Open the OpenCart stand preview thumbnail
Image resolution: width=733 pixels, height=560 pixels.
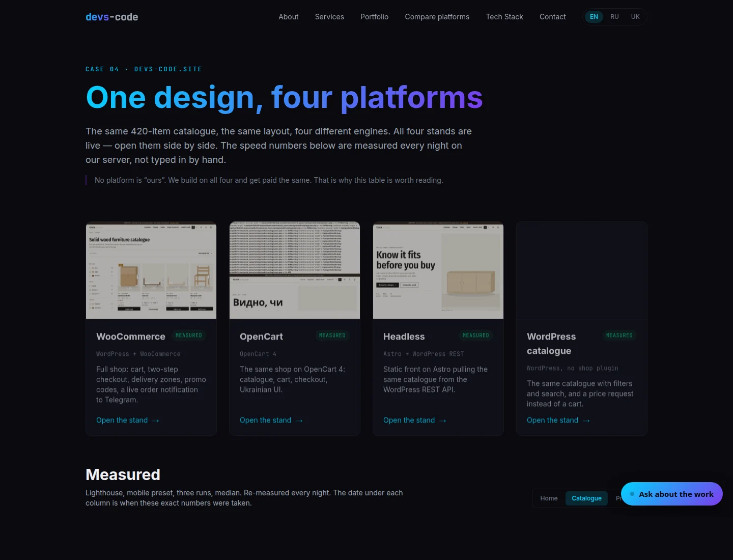click(295, 270)
